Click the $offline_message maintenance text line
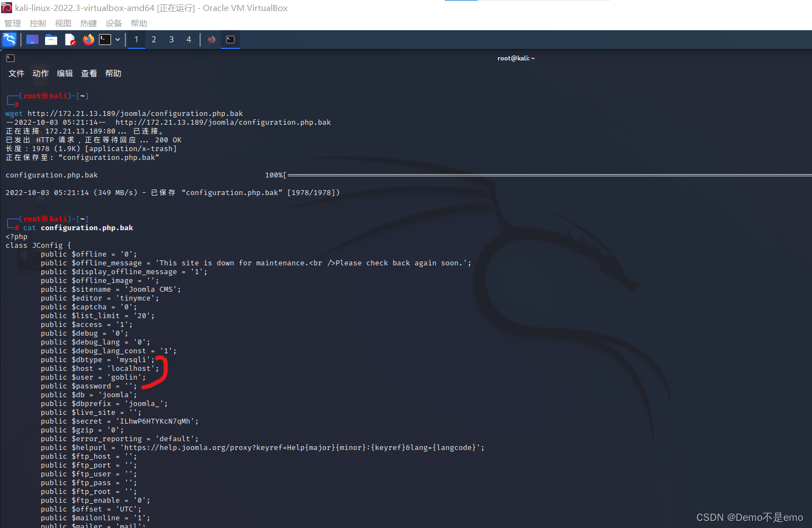The image size is (812, 528). coord(256,263)
